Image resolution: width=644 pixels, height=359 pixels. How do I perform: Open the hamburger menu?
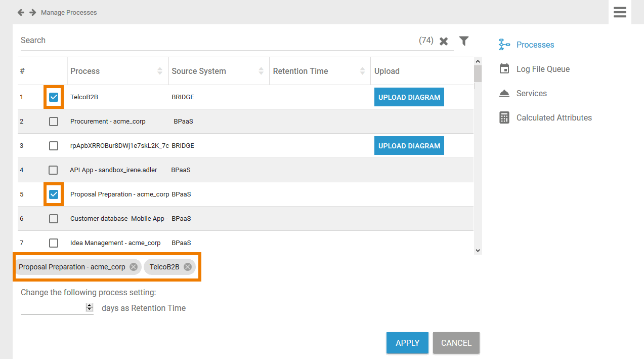click(620, 12)
